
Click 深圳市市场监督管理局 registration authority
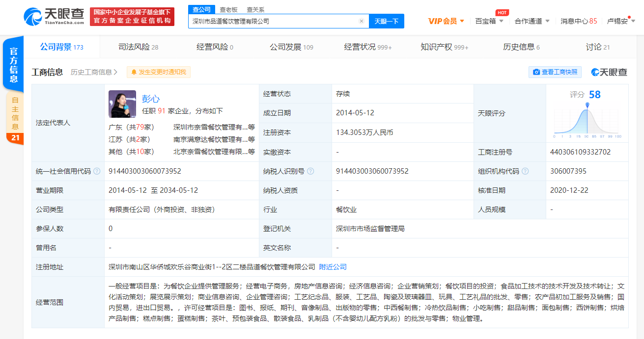pyautogui.click(x=370, y=229)
